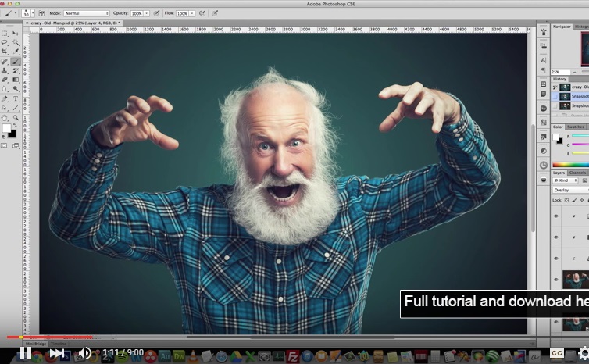Image resolution: width=589 pixels, height=364 pixels.
Task: Select the Move tool
Action: coord(16,33)
